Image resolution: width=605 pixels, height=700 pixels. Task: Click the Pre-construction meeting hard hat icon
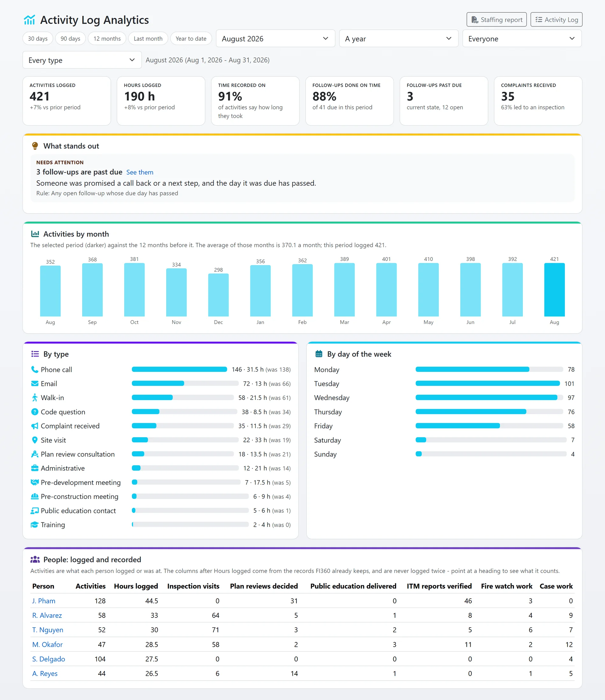[34, 496]
